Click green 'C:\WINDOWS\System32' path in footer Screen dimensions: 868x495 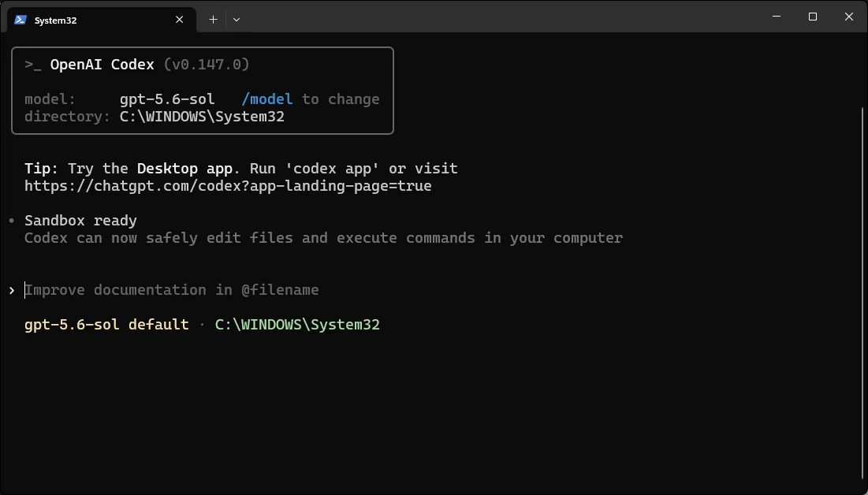click(297, 325)
